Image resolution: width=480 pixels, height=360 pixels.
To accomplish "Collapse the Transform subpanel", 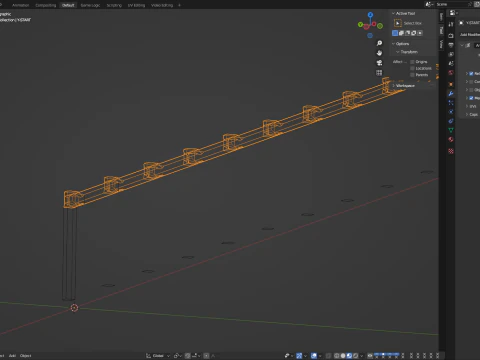I will tap(398, 52).
